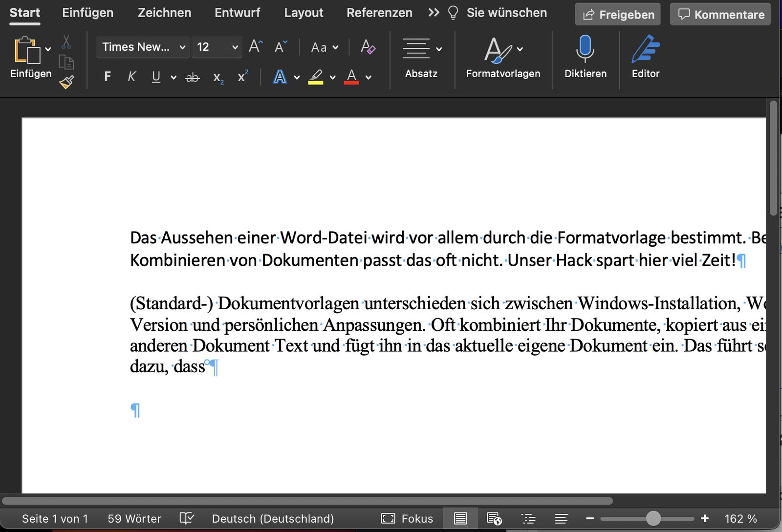Toggle italic formatting with K button
This screenshot has width=782, height=532.
(131, 77)
